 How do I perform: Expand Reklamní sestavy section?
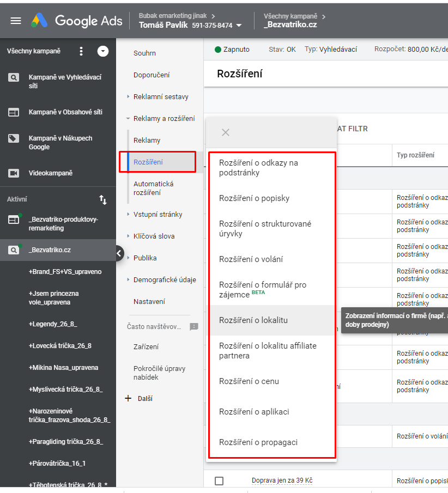point(128,96)
